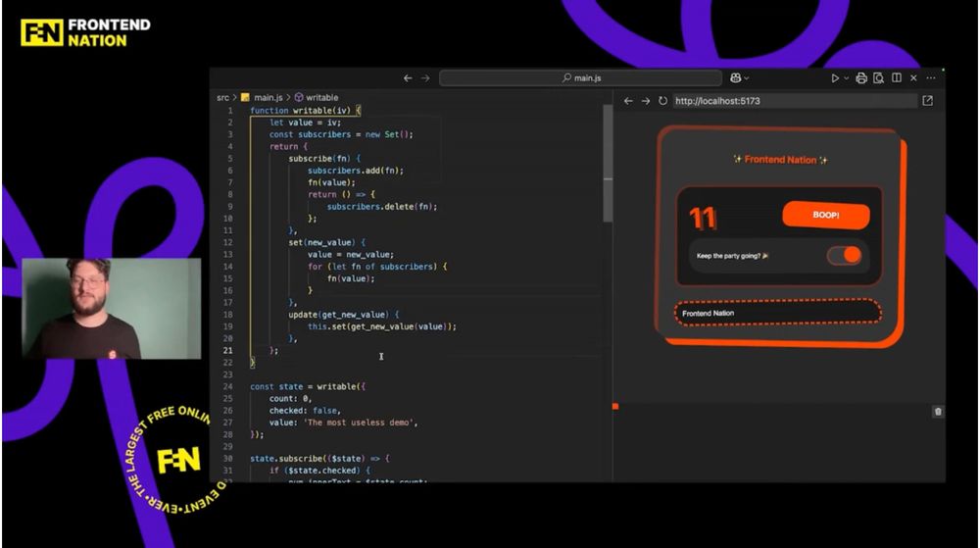Click the orange BOOP! button

point(825,215)
